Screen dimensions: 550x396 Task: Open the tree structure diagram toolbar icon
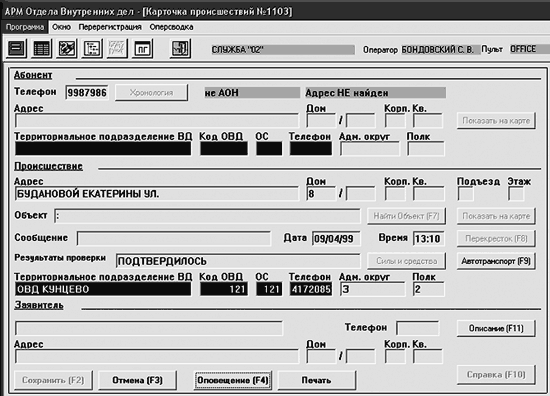pyautogui.click(x=92, y=48)
